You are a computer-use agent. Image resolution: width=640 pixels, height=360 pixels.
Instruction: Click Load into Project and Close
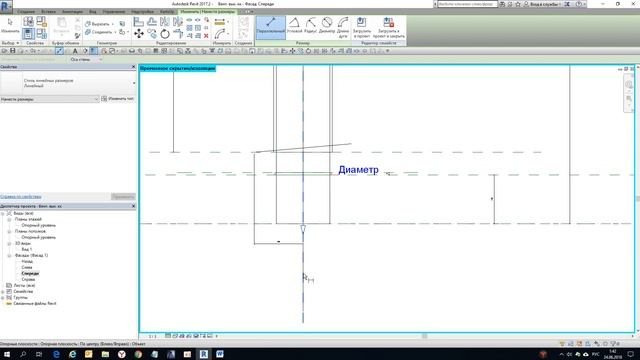tap(389, 27)
